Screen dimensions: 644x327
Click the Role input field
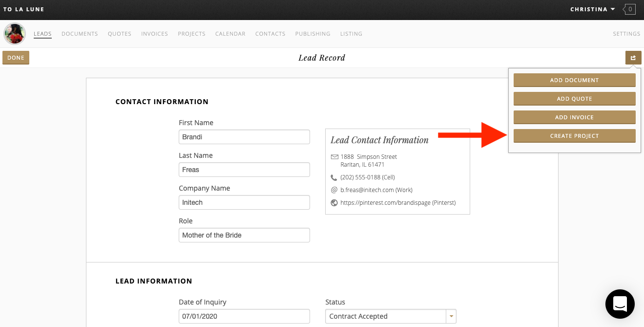(x=244, y=235)
